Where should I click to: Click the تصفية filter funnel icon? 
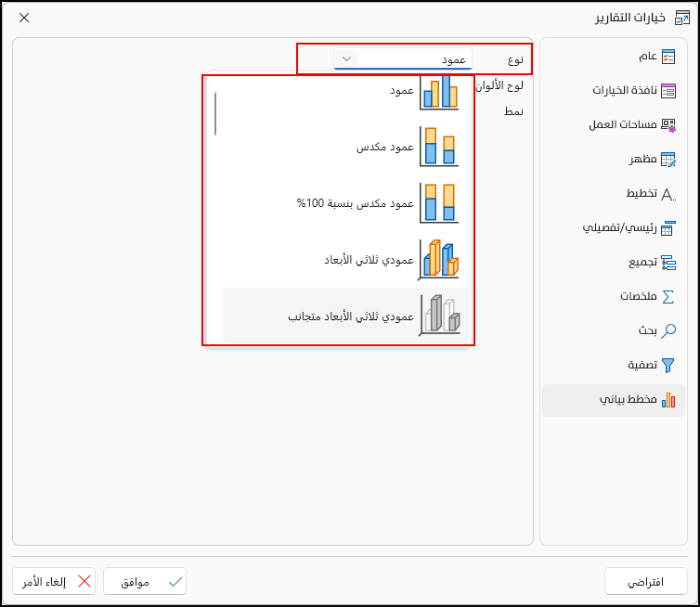click(668, 365)
